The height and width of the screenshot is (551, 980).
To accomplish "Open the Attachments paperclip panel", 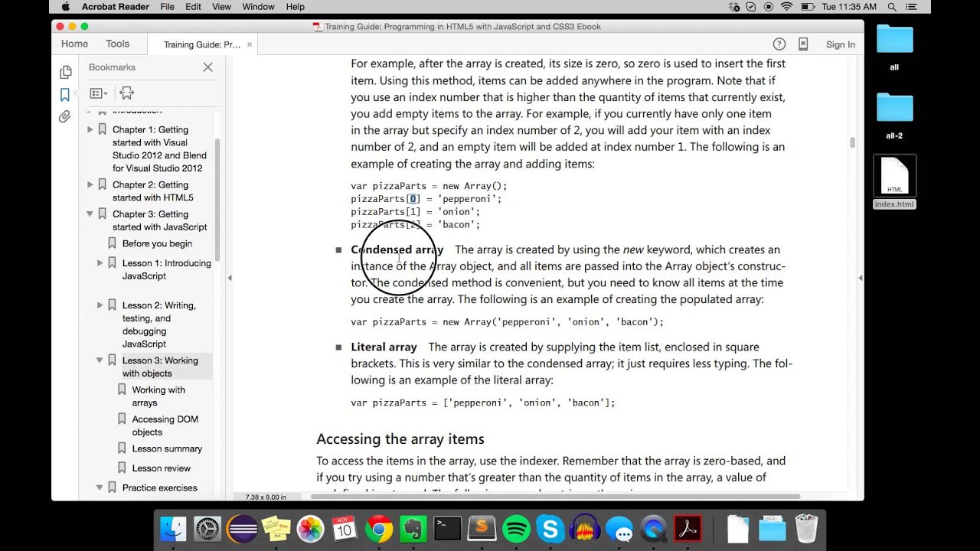I will 65,117.
